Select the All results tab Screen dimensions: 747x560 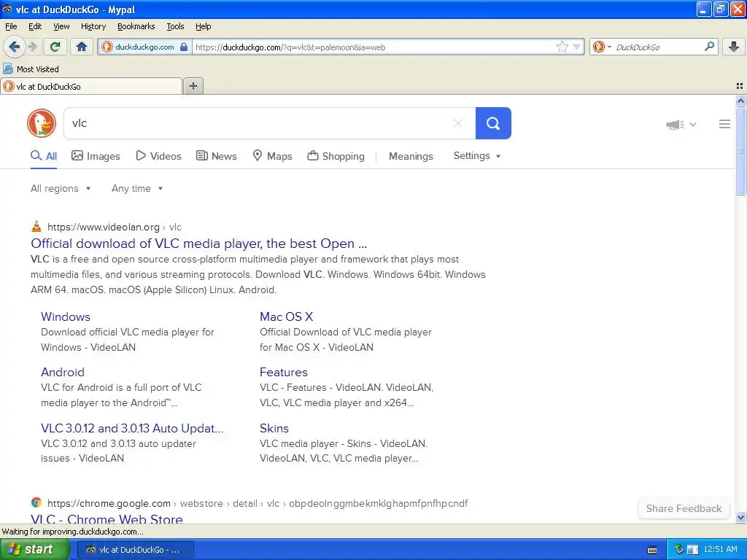tap(44, 156)
